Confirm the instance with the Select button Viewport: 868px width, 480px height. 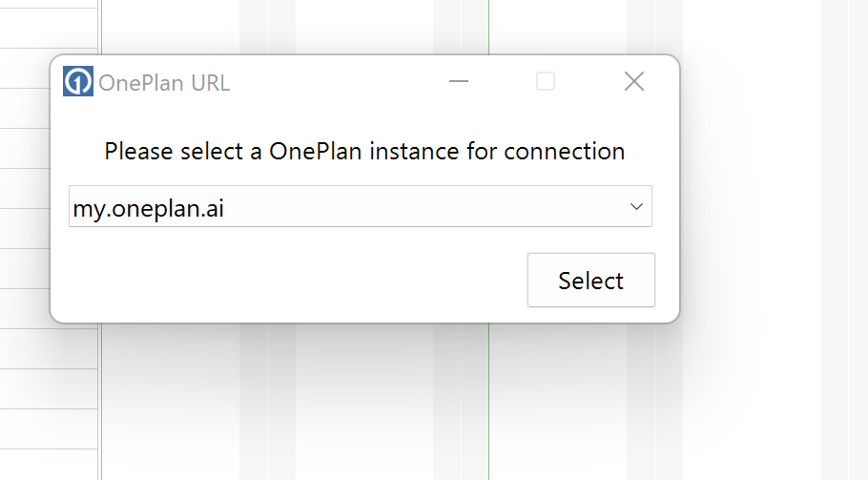[591, 281]
